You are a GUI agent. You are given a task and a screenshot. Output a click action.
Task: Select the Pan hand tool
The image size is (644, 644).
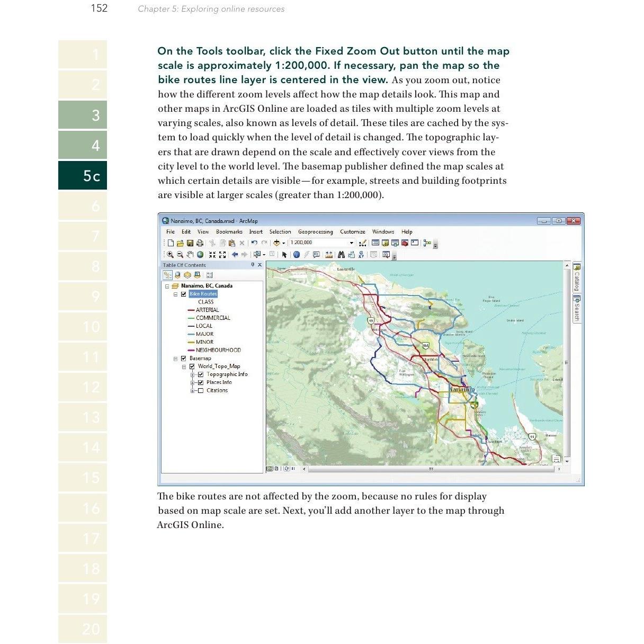click(190, 255)
